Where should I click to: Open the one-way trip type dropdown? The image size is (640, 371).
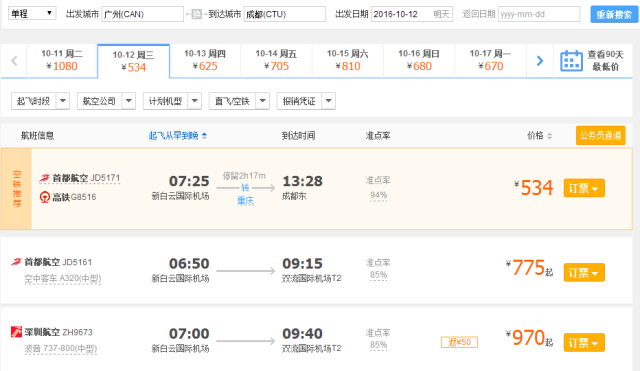[32, 13]
